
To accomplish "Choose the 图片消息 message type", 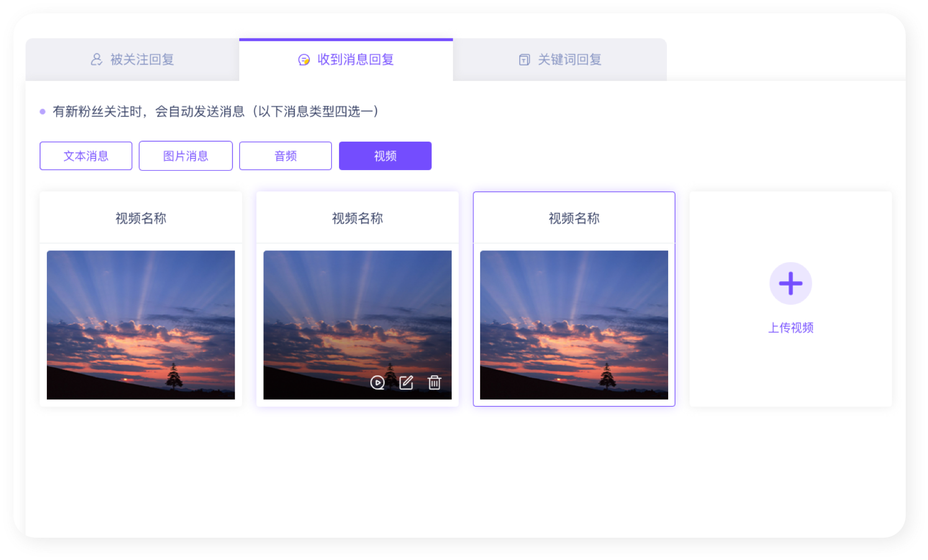I will click(x=186, y=156).
